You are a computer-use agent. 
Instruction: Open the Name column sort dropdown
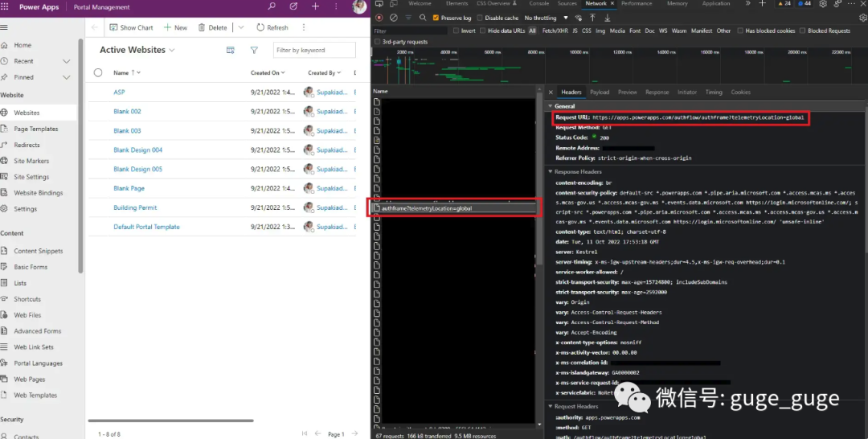138,72
